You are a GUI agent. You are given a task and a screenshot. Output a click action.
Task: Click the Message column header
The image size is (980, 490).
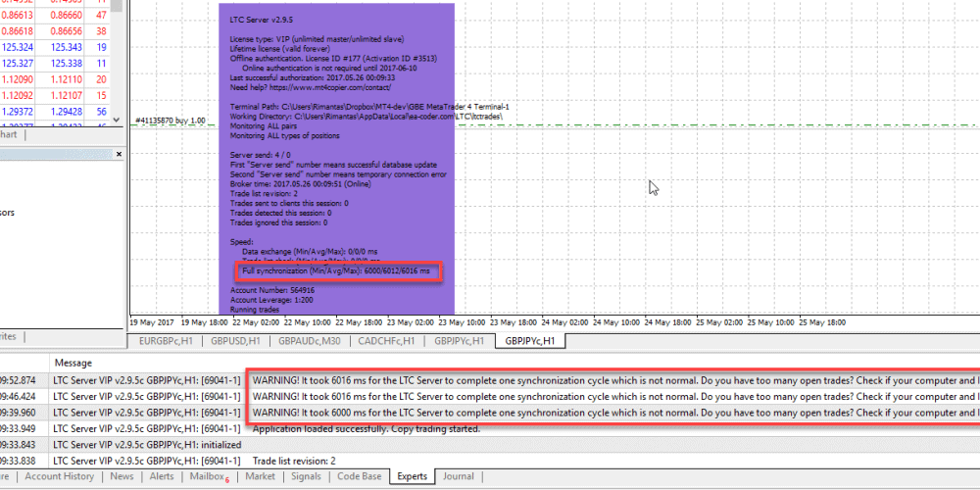[x=73, y=363]
